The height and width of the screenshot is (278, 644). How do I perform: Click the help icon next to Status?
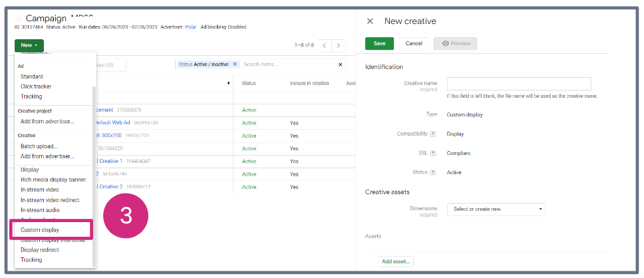[x=433, y=172]
